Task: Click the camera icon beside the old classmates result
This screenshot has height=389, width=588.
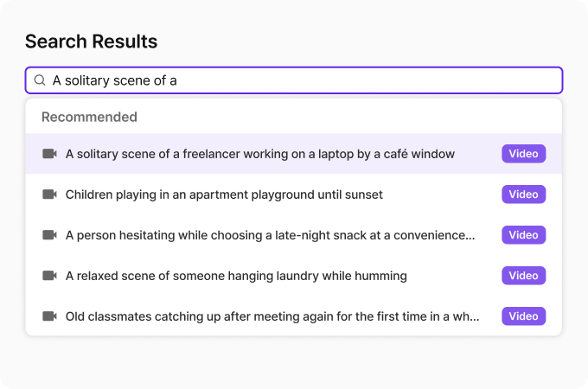Action: tap(49, 316)
